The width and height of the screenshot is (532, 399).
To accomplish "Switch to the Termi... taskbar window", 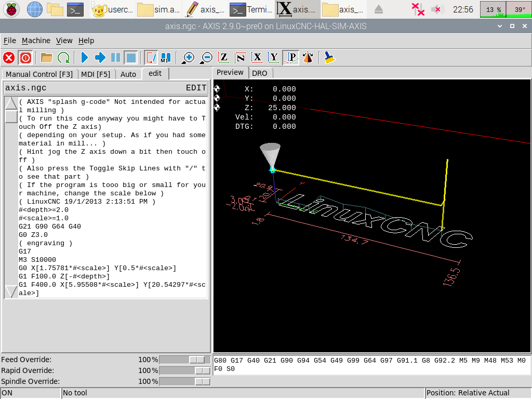I will [x=251, y=9].
